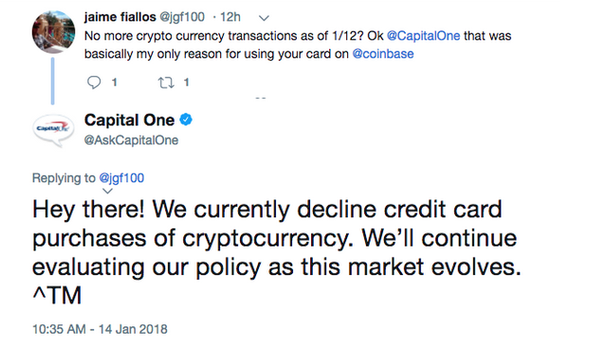Image resolution: width=606 pixels, height=364 pixels.
Task: Click the Capital One display name
Action: pyautogui.click(x=129, y=120)
